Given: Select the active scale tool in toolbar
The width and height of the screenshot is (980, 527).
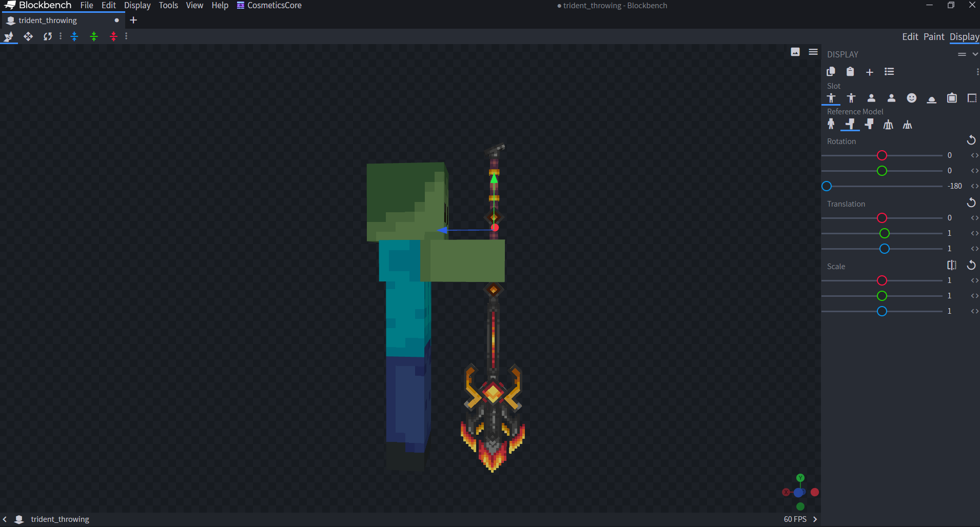Looking at the screenshot, I should [x=9, y=36].
